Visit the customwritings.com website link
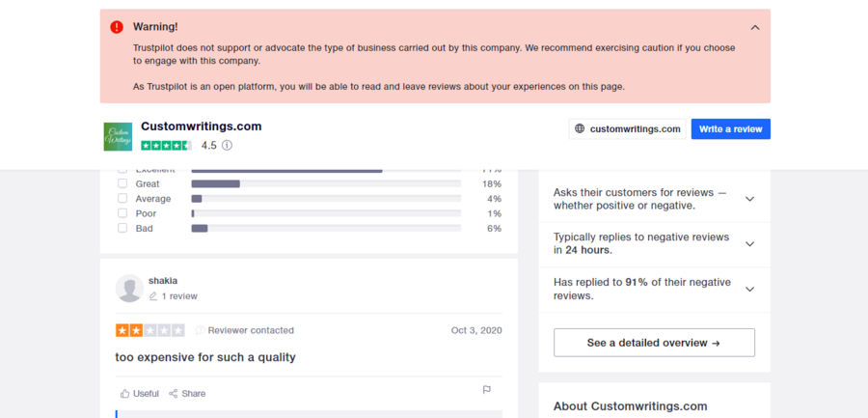This screenshot has width=868, height=418. pos(628,128)
